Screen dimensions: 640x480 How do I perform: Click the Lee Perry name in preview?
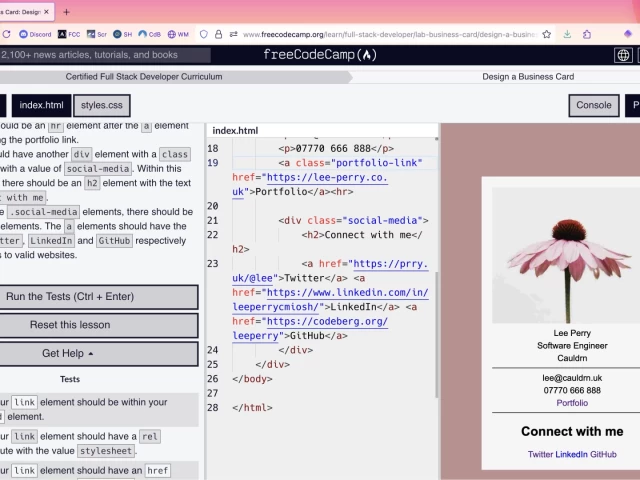572,333
